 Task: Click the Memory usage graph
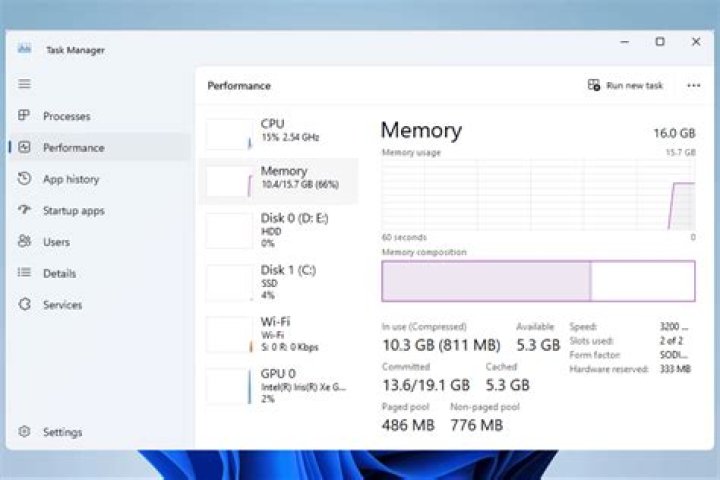538,195
